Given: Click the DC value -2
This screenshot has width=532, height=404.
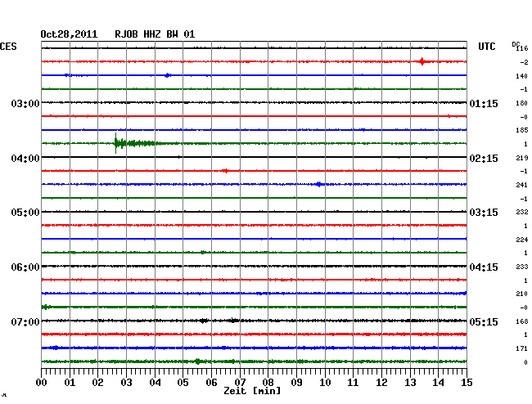Looking at the screenshot, I should click(524, 62).
